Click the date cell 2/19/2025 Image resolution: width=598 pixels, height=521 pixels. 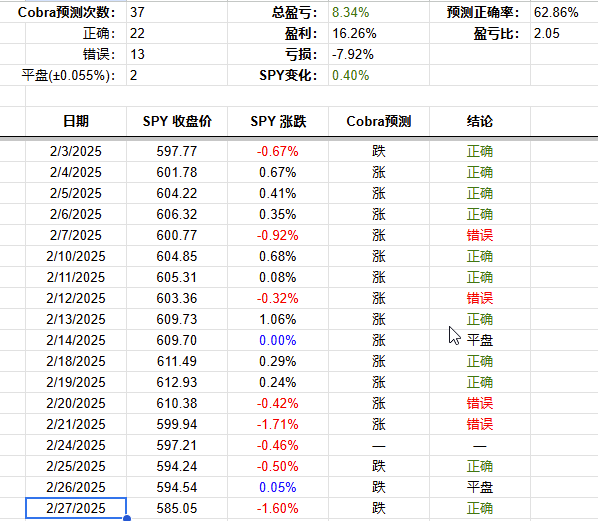[76, 382]
